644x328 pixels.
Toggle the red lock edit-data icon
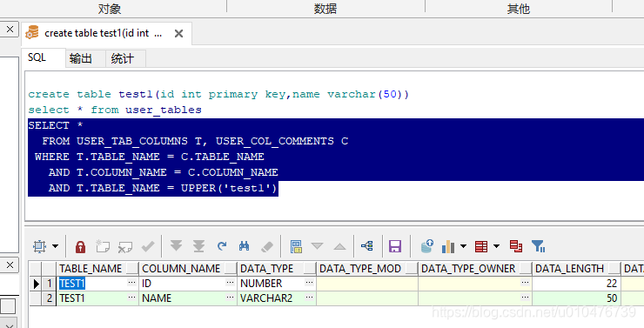click(80, 246)
